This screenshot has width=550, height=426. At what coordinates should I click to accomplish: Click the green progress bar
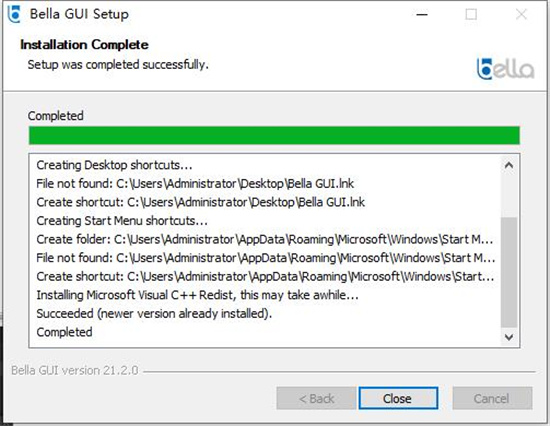click(274, 135)
